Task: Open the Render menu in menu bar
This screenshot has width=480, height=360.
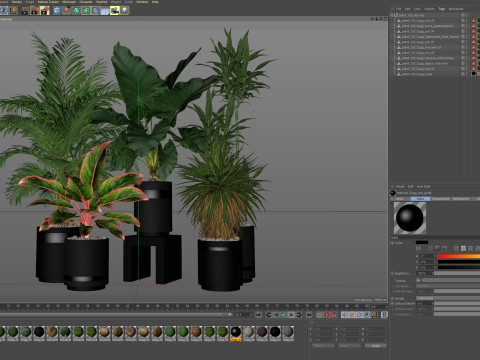Action: (x=17, y=2)
